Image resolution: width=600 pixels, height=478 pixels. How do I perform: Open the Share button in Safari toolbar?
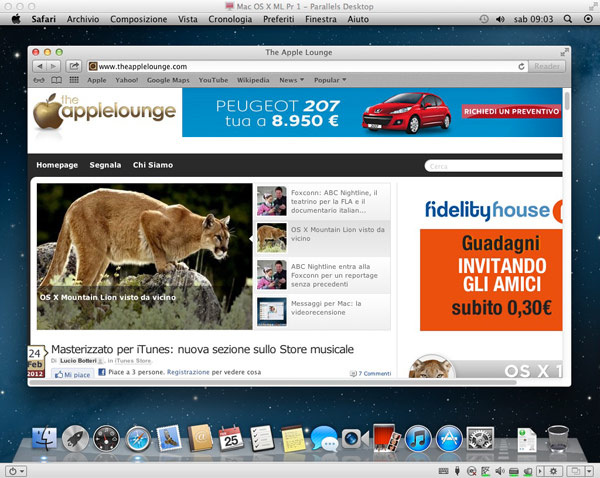(x=74, y=66)
